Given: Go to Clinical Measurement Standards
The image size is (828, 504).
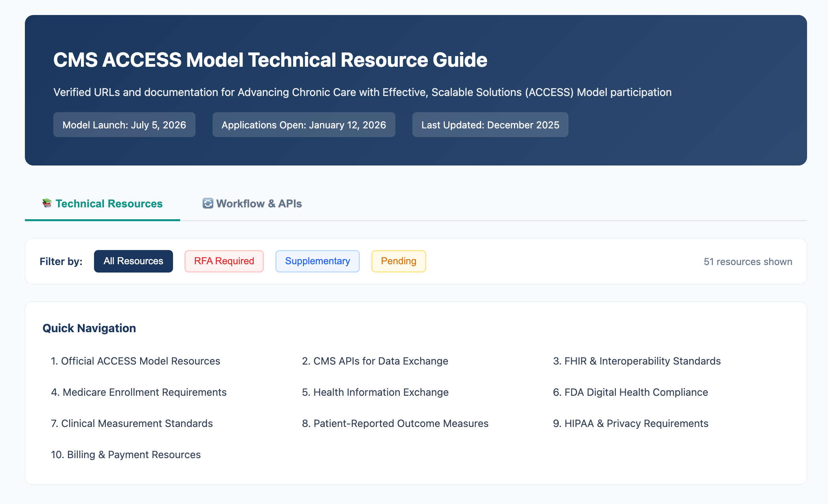Looking at the screenshot, I should click(x=132, y=423).
